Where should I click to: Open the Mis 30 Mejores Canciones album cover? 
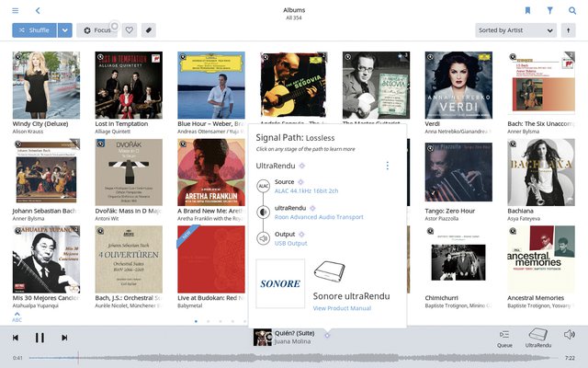pos(46,259)
